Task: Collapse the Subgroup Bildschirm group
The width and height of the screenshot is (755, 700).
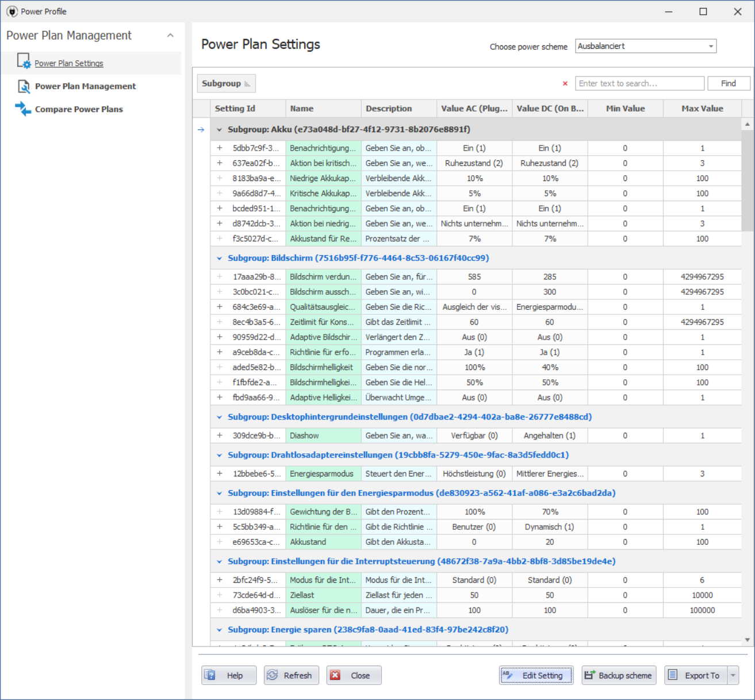Action: click(x=219, y=259)
